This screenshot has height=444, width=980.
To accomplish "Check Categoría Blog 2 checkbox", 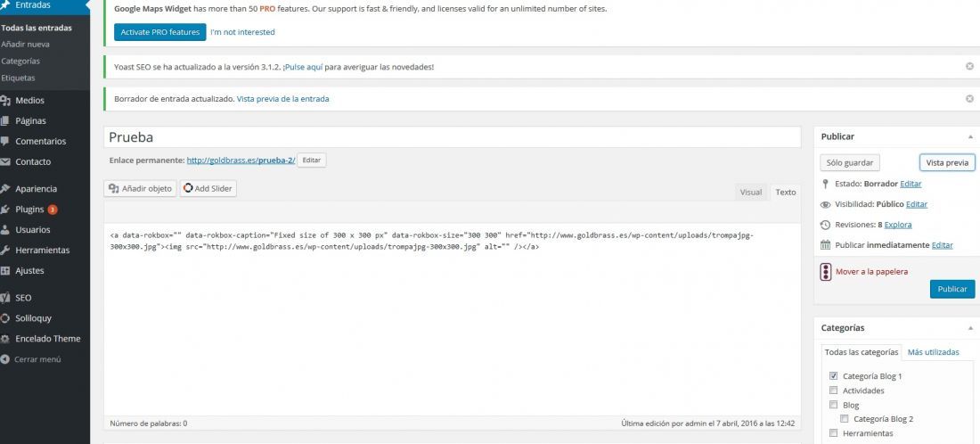I will tap(845, 419).
